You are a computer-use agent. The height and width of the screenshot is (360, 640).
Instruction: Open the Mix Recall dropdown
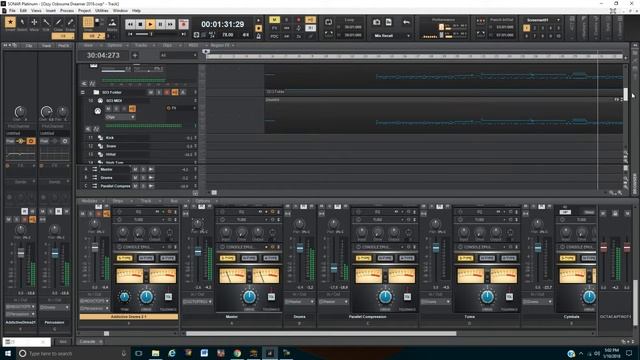tap(408, 36)
